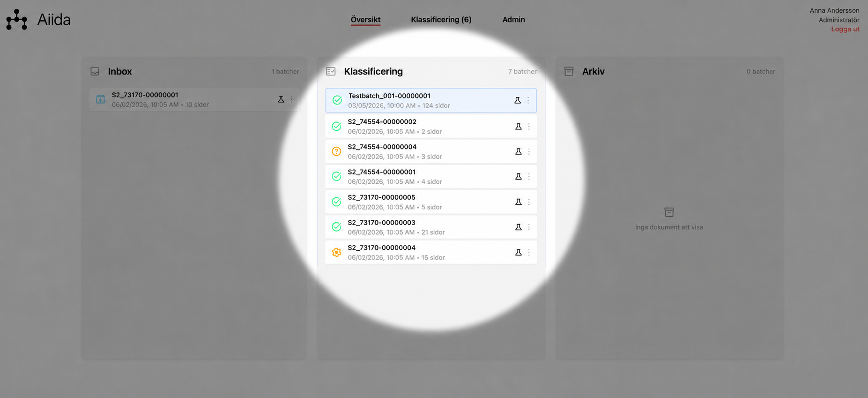
Task: Click flask icon on S2_73170-00000003
Action: tap(519, 227)
